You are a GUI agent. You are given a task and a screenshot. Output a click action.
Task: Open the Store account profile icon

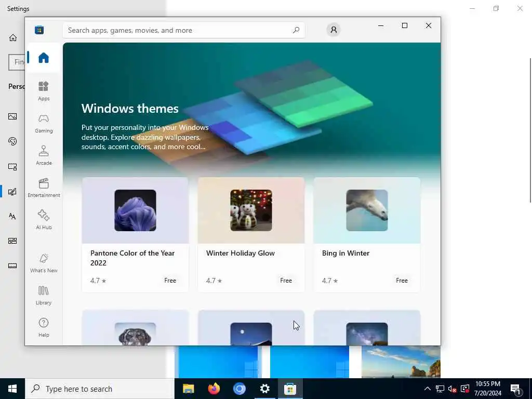click(334, 30)
